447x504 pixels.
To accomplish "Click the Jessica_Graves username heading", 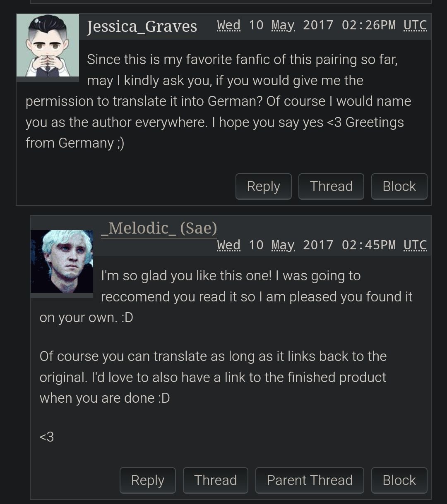I will click(x=142, y=26).
